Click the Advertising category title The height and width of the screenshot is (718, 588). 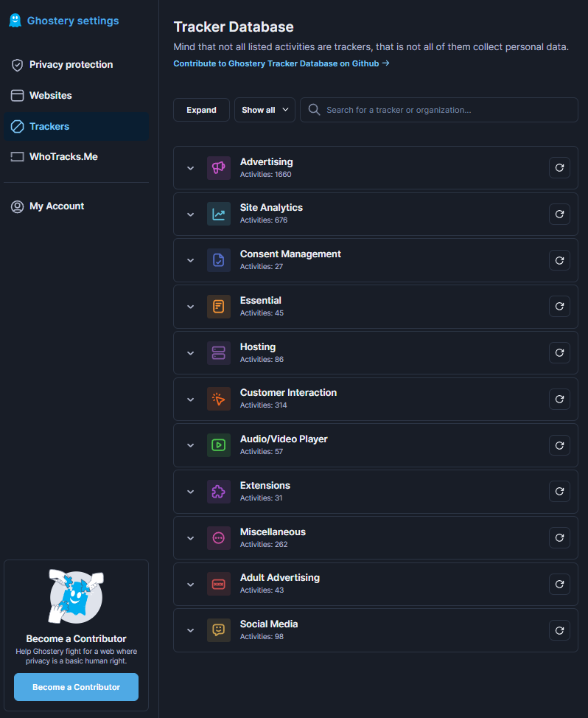266,161
